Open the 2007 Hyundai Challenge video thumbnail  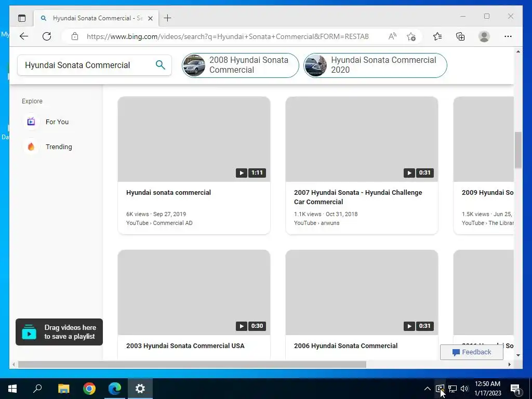(x=362, y=139)
